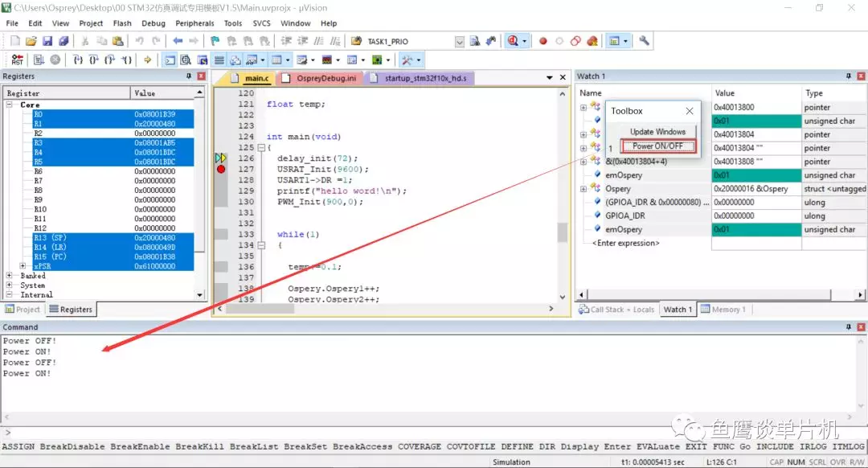This screenshot has height=468, width=868.
Task: Click the Run icon in debug toolbar
Action: [39, 60]
